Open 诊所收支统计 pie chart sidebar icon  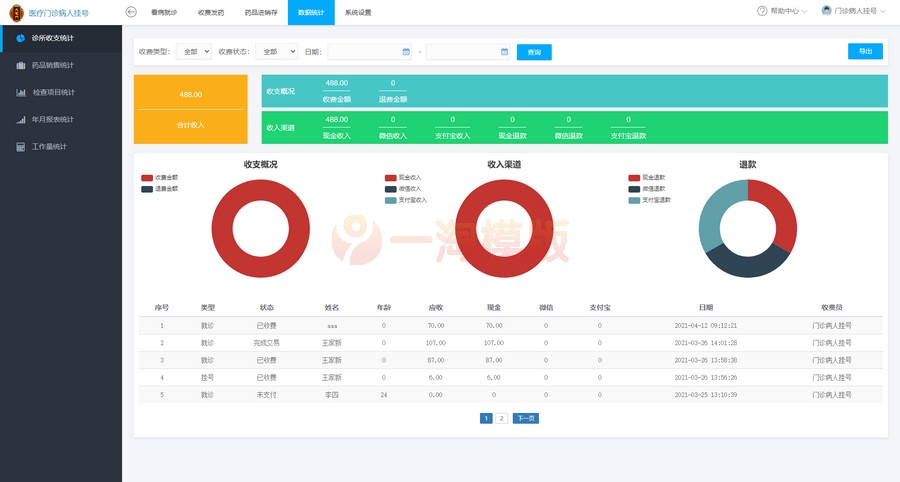(21, 38)
